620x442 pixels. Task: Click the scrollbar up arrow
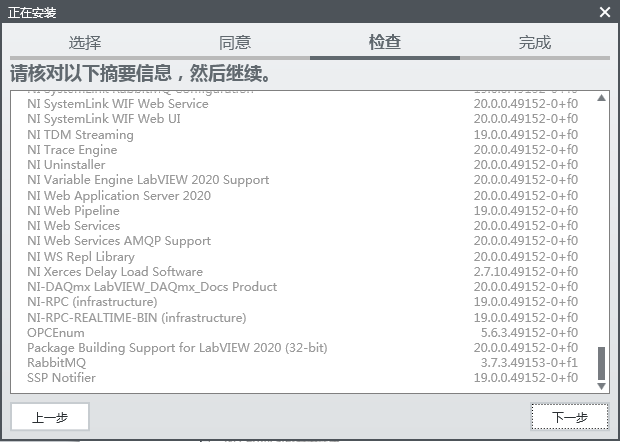[x=601, y=98]
